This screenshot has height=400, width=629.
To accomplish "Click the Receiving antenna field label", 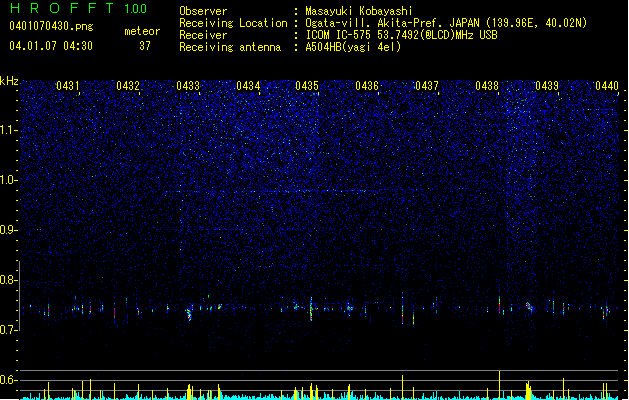I will pyautogui.click(x=230, y=47).
